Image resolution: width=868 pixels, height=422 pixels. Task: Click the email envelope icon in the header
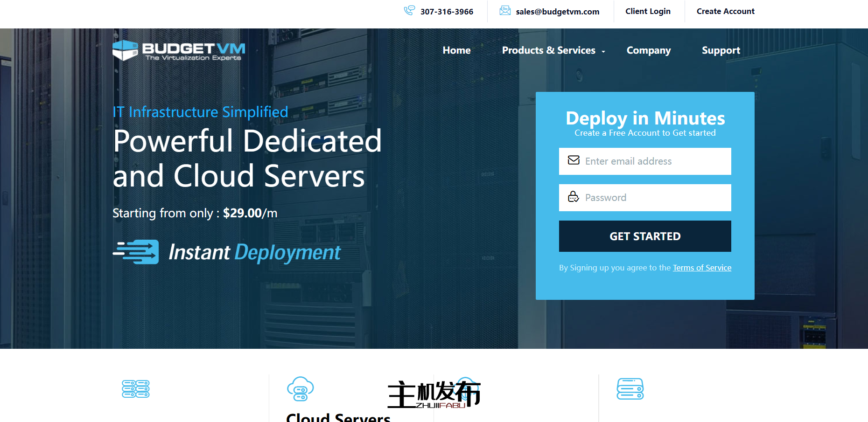tap(505, 10)
